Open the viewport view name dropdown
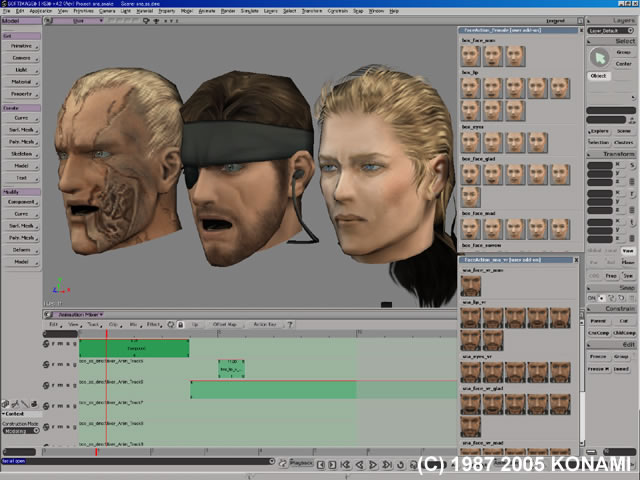The height and width of the screenshot is (480, 640). pyautogui.click(x=78, y=20)
